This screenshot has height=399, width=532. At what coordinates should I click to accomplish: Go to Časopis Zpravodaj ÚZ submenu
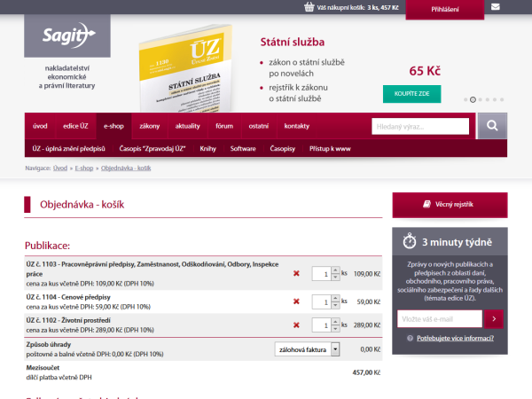[x=153, y=149]
